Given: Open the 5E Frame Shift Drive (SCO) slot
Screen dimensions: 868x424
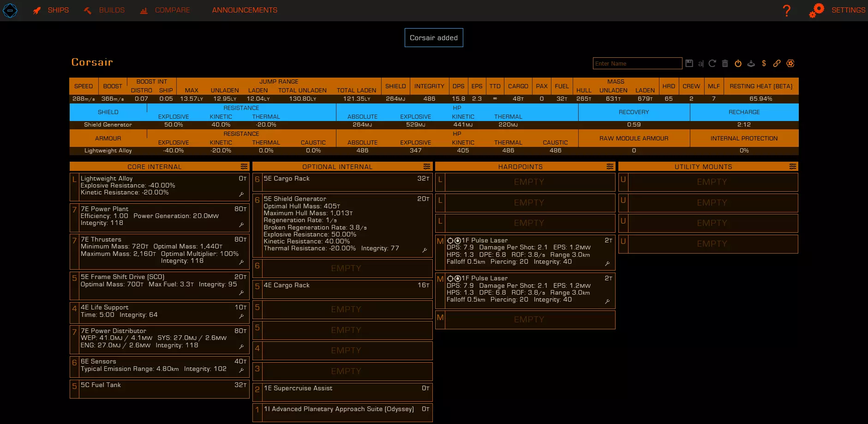Looking at the screenshot, I should pos(160,286).
